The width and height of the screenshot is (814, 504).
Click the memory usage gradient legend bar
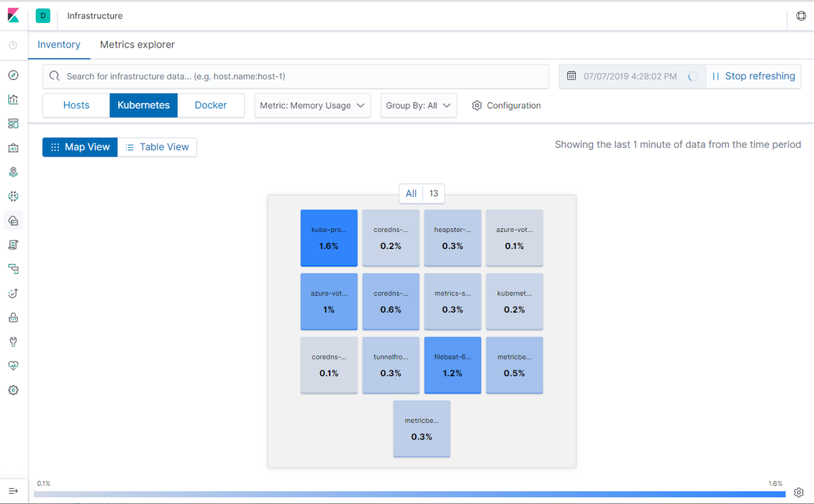coord(409,495)
